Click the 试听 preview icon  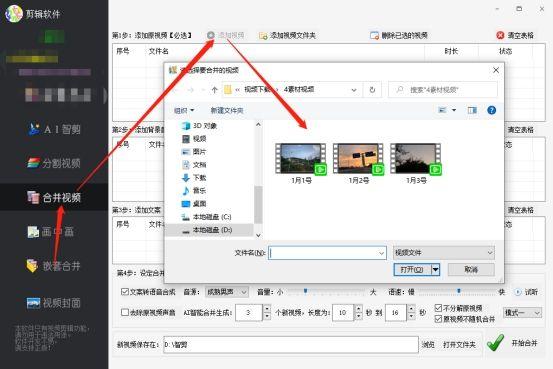(518, 292)
